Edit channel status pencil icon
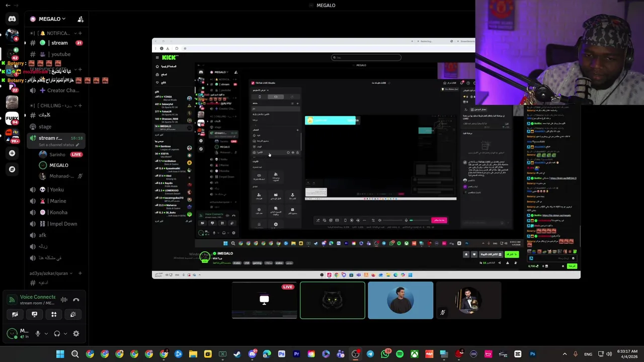644x362 pixels. pos(77,145)
